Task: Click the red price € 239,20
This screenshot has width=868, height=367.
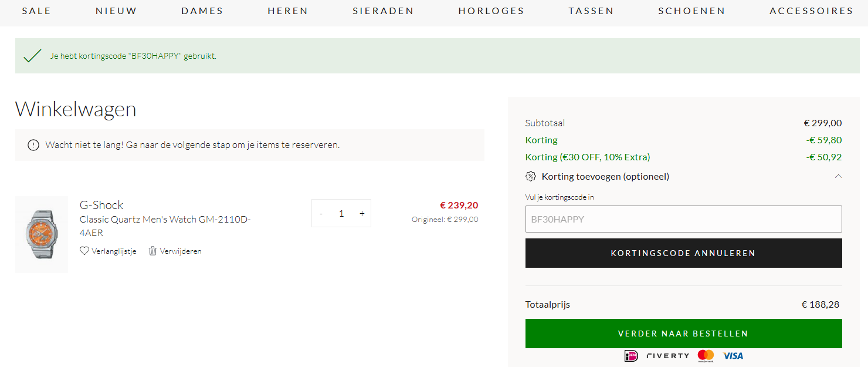Action: click(x=459, y=205)
